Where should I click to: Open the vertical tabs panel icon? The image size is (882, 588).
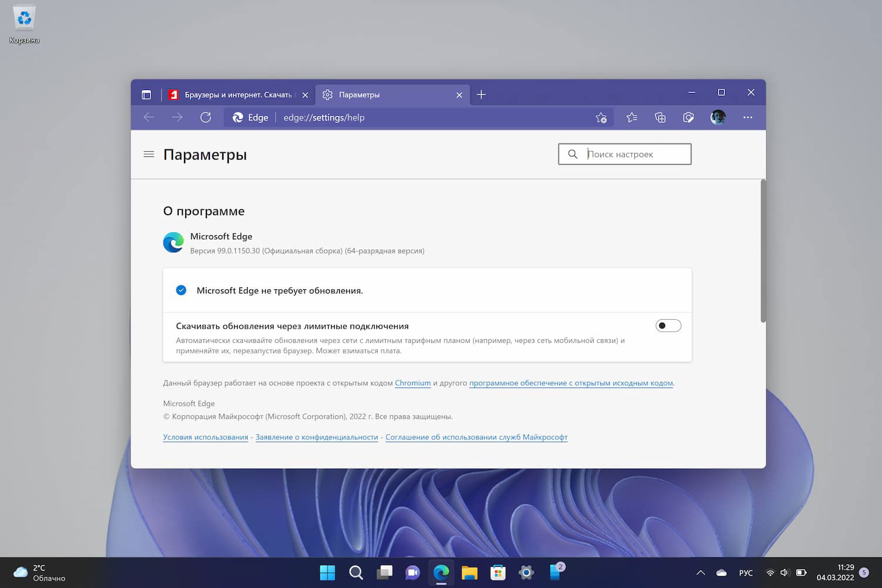pyautogui.click(x=146, y=95)
